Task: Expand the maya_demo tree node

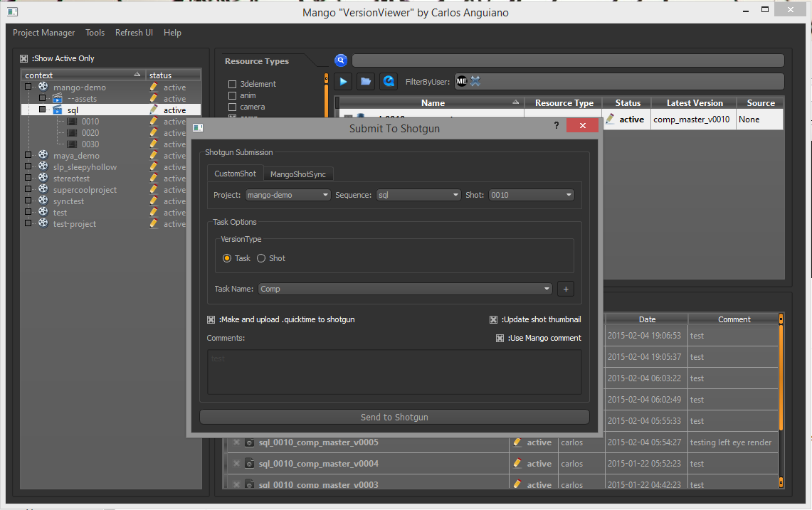Action: pyautogui.click(x=28, y=155)
